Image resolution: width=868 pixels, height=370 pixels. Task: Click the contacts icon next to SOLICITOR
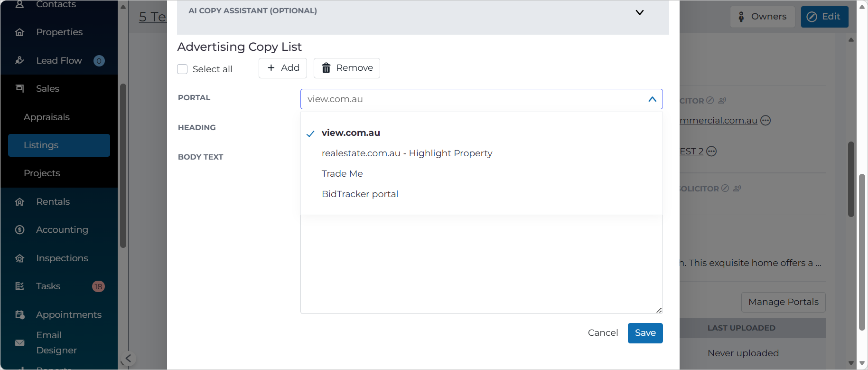pyautogui.click(x=737, y=189)
